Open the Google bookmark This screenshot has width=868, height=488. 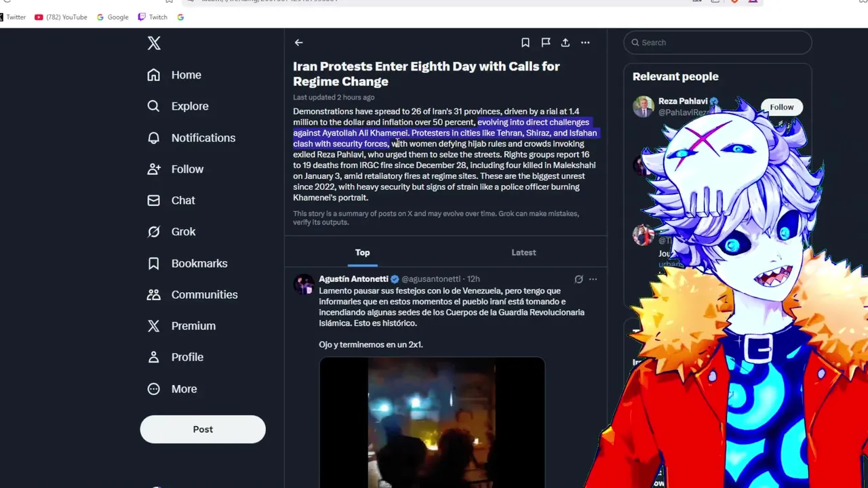click(x=113, y=17)
